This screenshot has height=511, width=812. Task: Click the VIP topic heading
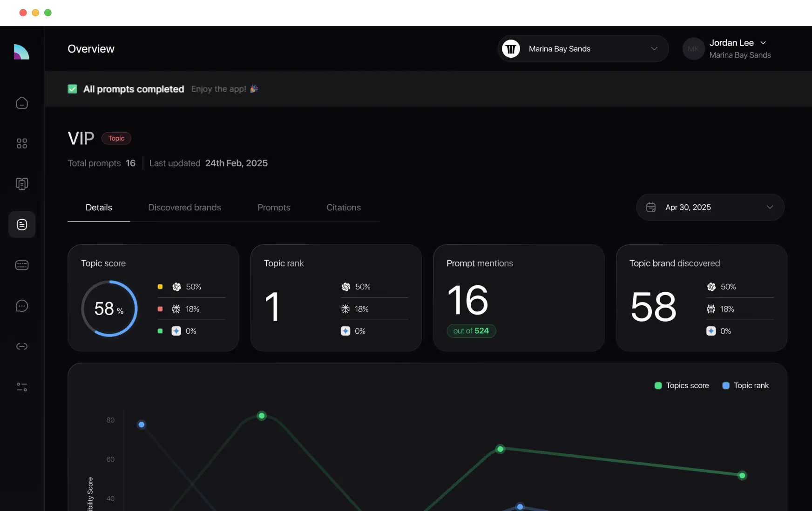pyautogui.click(x=81, y=138)
